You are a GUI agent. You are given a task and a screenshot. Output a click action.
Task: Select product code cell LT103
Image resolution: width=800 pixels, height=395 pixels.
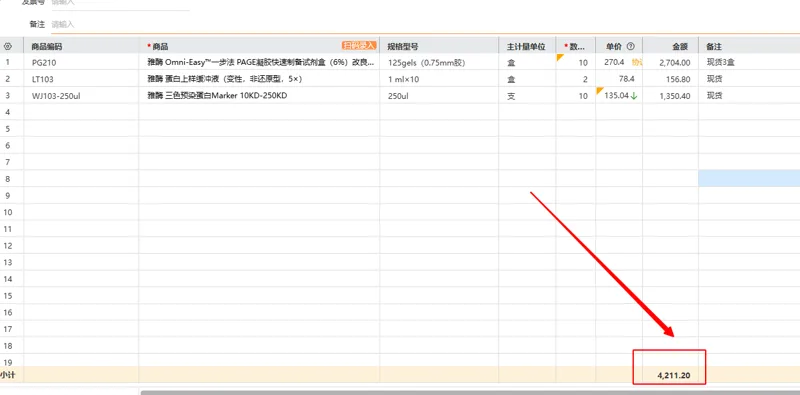[81, 79]
